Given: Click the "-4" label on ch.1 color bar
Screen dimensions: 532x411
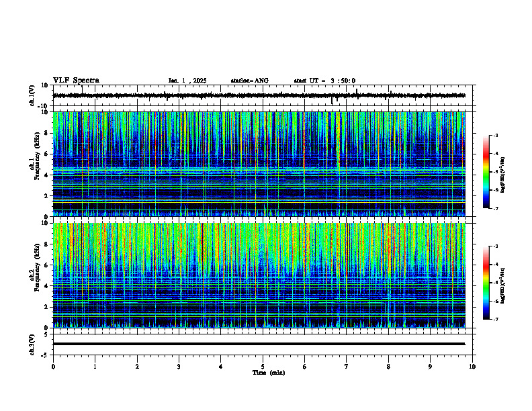Looking at the screenshot, I should click(496, 154).
